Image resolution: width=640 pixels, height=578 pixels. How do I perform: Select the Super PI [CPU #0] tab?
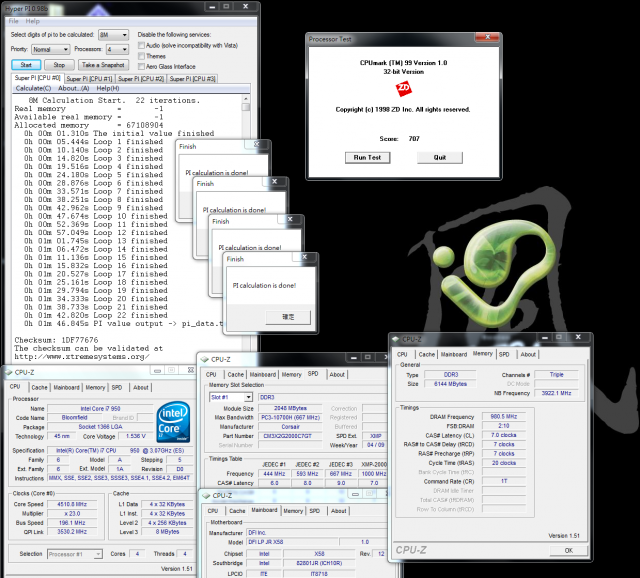[38, 78]
